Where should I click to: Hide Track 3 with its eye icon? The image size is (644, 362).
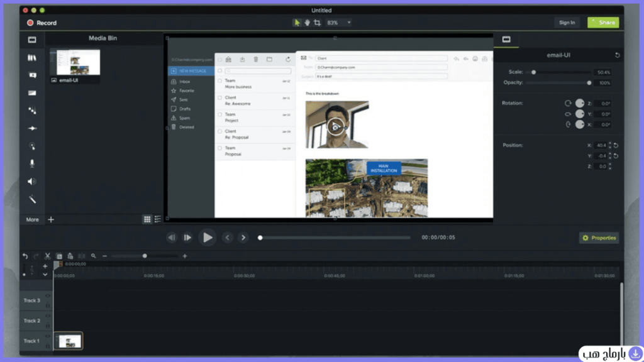48,296
